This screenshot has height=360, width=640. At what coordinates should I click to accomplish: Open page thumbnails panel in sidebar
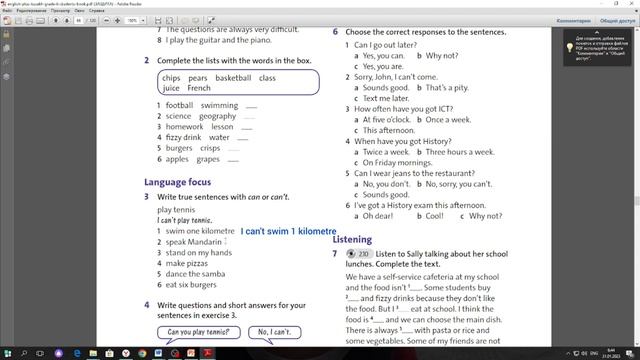(x=7, y=48)
